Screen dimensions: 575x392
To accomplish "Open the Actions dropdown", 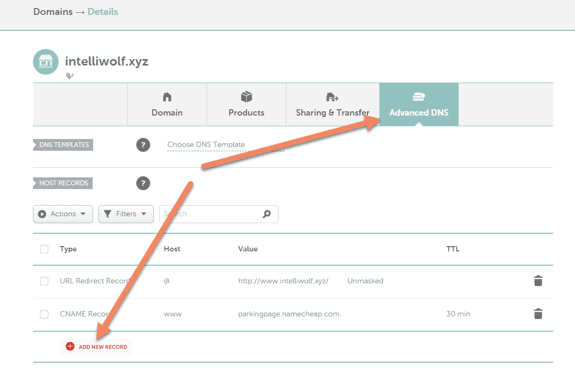I will click(63, 214).
